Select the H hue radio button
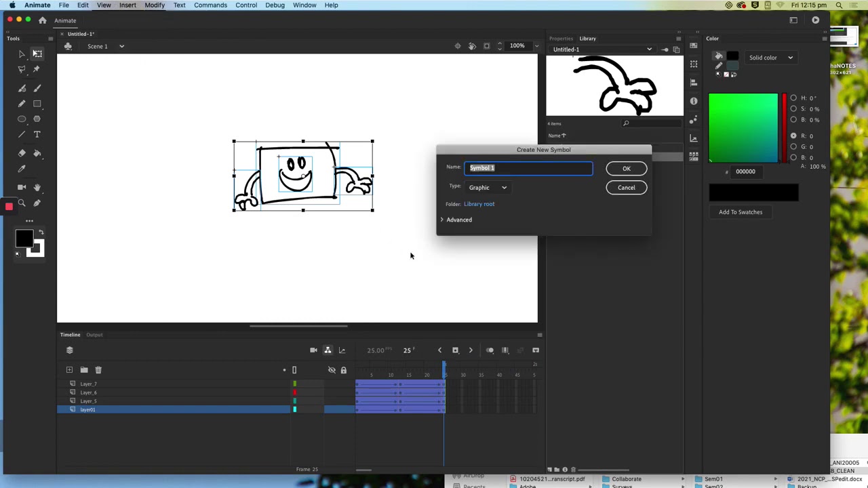Screen dimensions: 868x488 click(793, 98)
